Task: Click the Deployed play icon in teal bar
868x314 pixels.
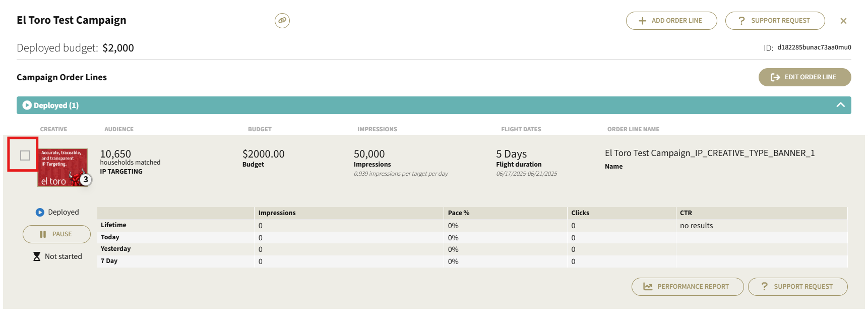Action: pos(27,105)
